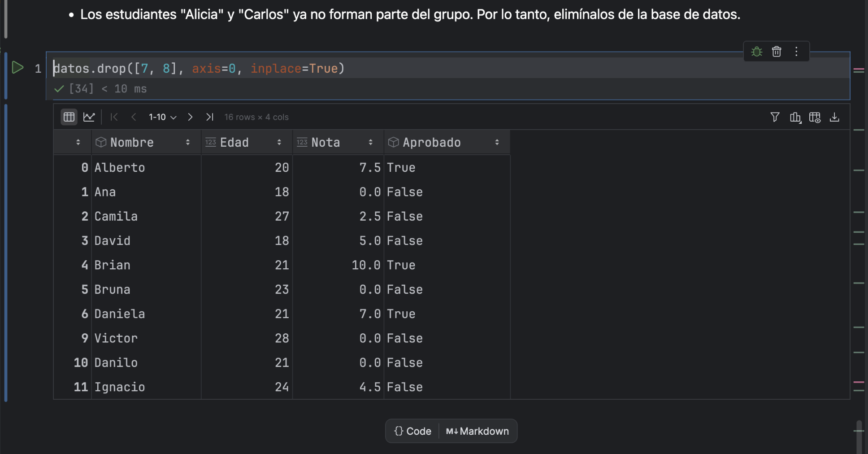Sort the Edad column
The height and width of the screenshot is (454, 868).
279,142
